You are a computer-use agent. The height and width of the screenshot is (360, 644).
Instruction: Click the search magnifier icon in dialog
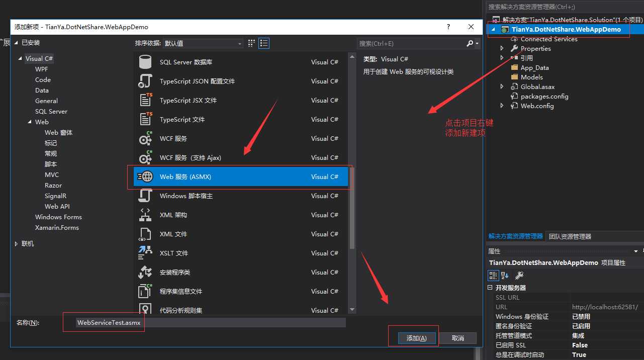pyautogui.click(x=470, y=44)
